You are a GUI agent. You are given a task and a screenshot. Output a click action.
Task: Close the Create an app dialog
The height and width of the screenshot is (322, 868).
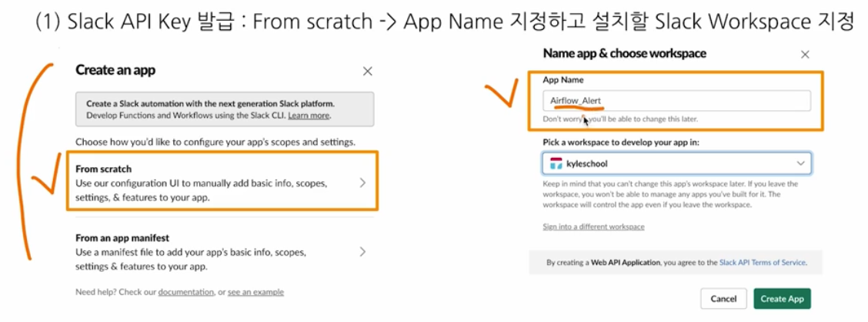coord(367,72)
